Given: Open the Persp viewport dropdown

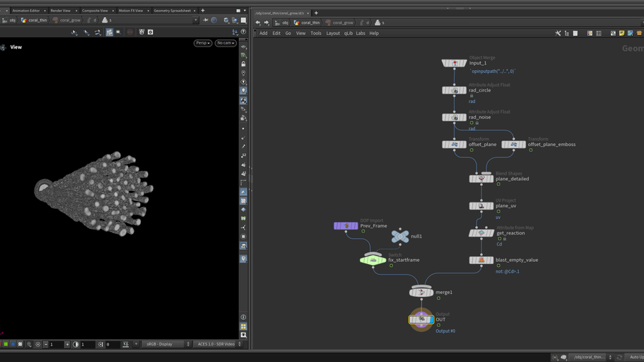Looking at the screenshot, I should coord(203,43).
